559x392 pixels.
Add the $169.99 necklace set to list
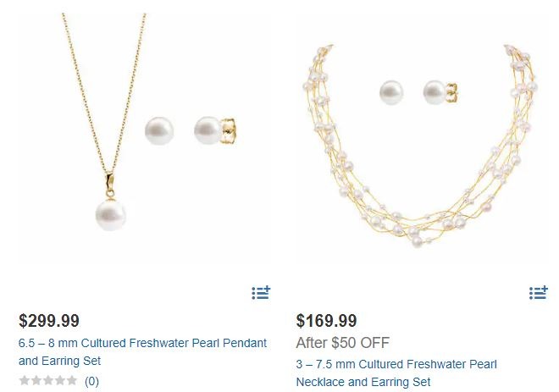click(x=539, y=293)
